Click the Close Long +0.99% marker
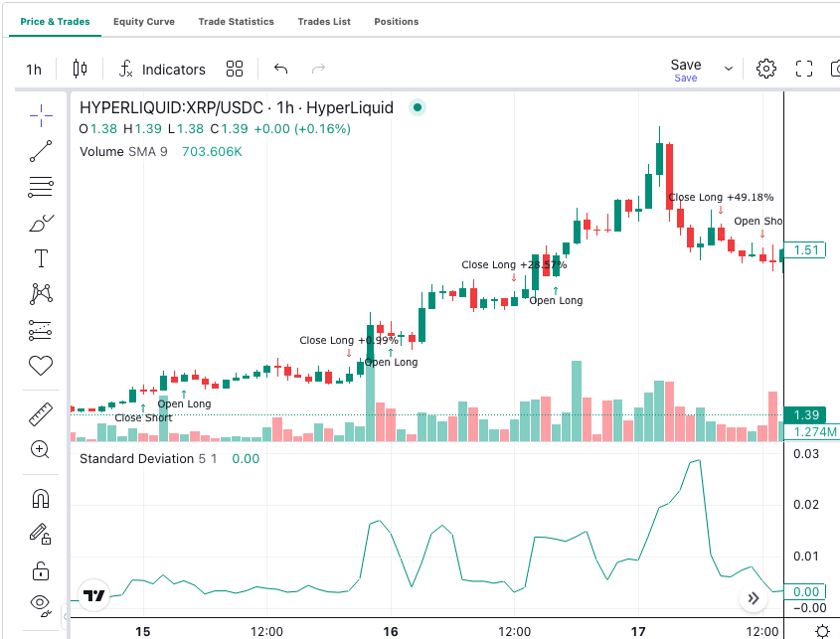 tap(349, 340)
